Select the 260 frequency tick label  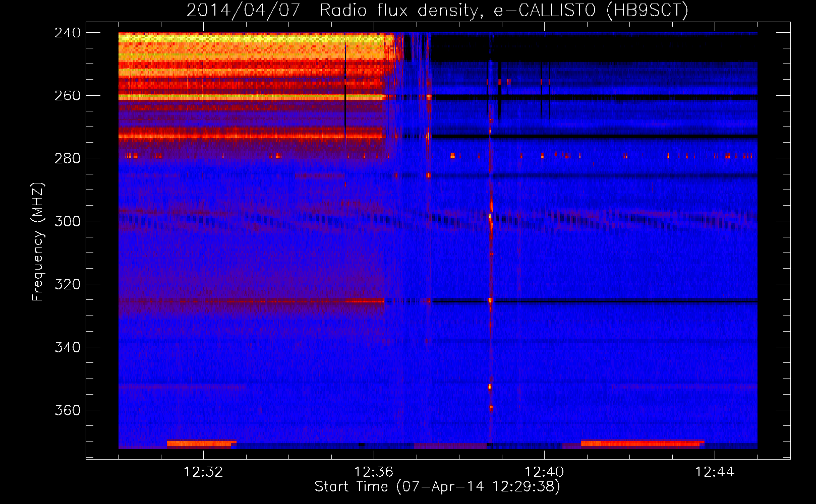click(68, 96)
